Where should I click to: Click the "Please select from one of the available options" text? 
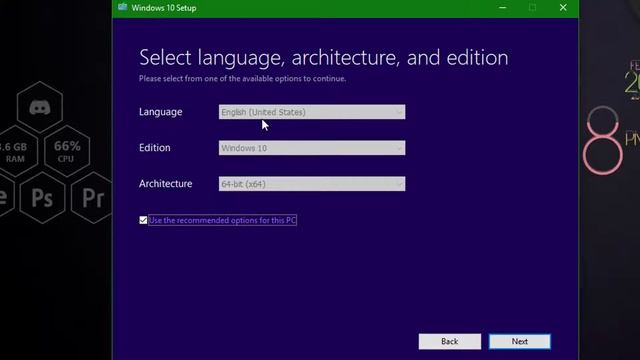[x=242, y=78]
